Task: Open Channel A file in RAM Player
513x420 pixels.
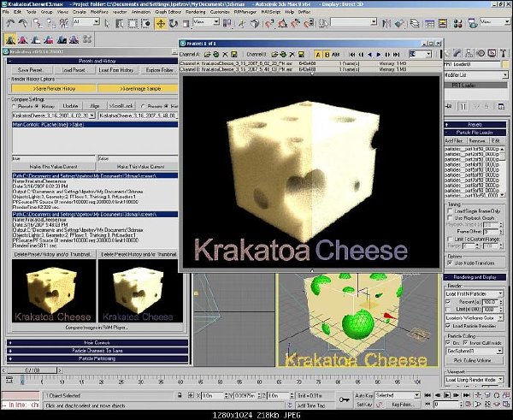Action: coord(207,55)
